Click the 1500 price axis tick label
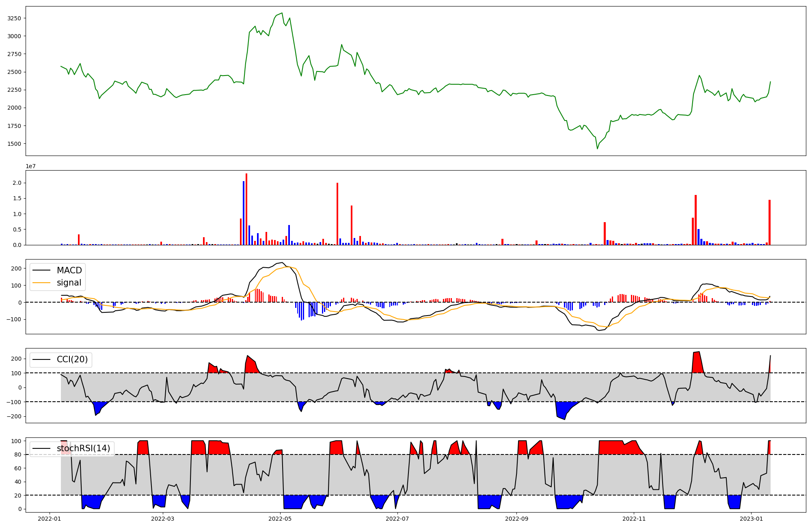The height and width of the screenshot is (528, 812). (x=15, y=144)
